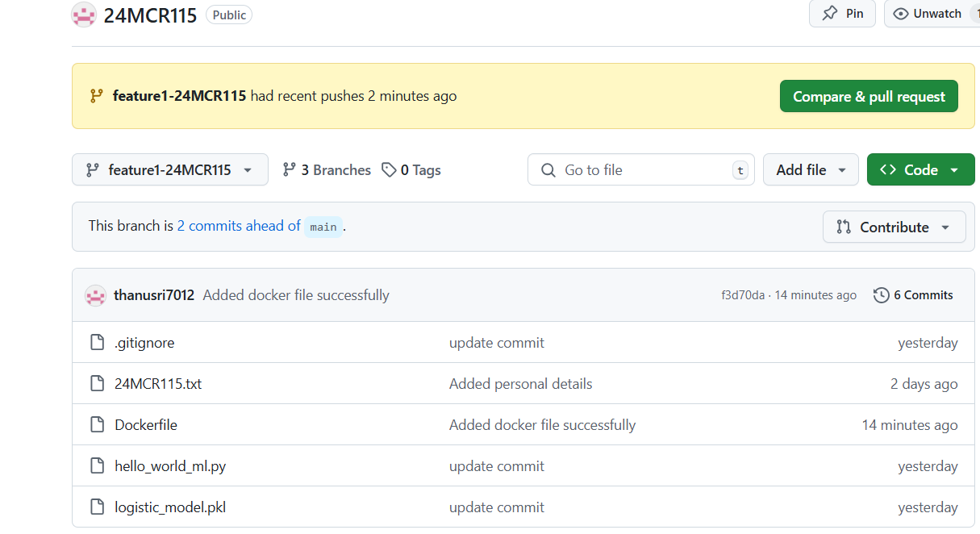Open update commit message in .gitignore row
Image resolution: width=980 pixels, height=534 pixels.
[497, 343]
